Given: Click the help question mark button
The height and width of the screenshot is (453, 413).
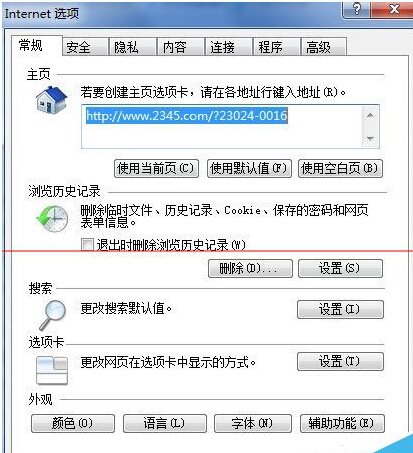Looking at the screenshot, I should [x=356, y=9].
